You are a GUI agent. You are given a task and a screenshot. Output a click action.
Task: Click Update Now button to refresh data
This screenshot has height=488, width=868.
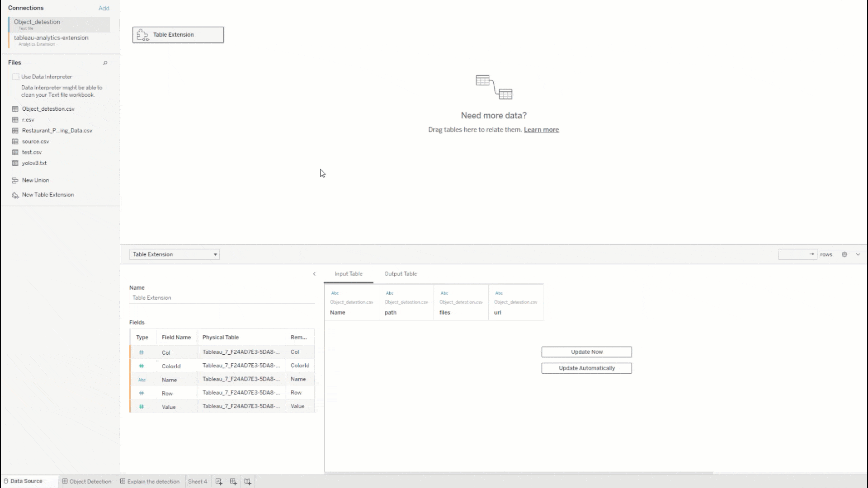[587, 352]
